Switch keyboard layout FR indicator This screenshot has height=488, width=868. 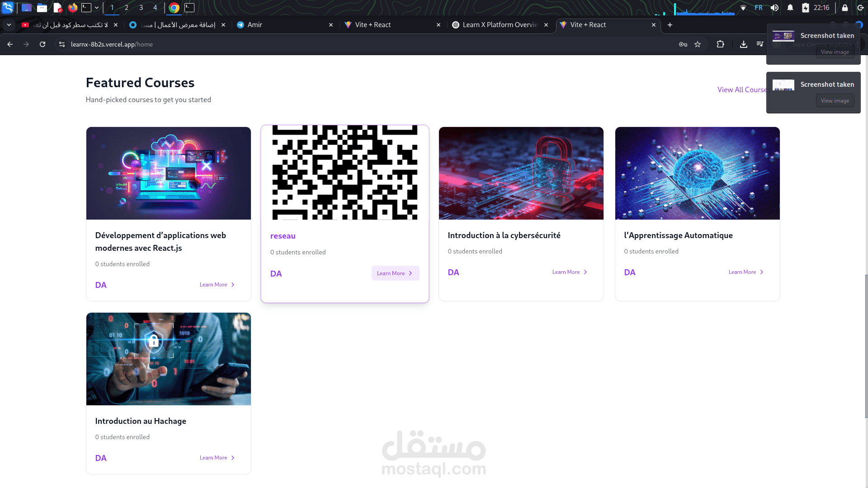coord(759,8)
